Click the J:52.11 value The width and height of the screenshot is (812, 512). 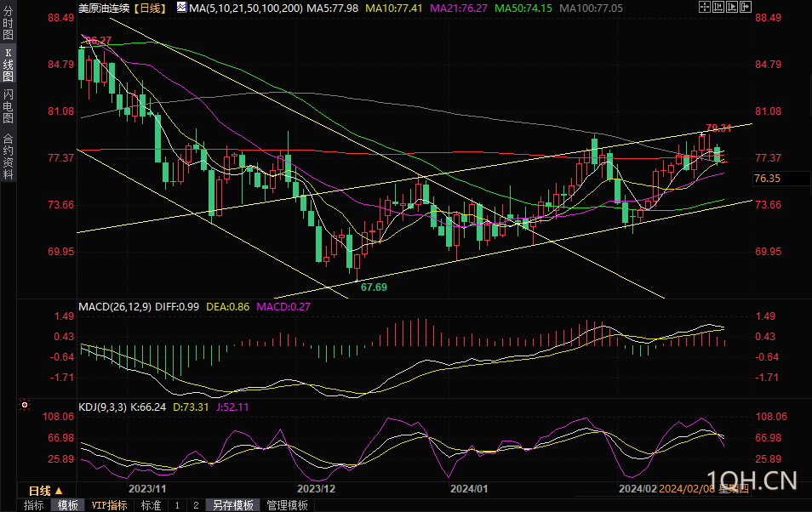click(232, 407)
